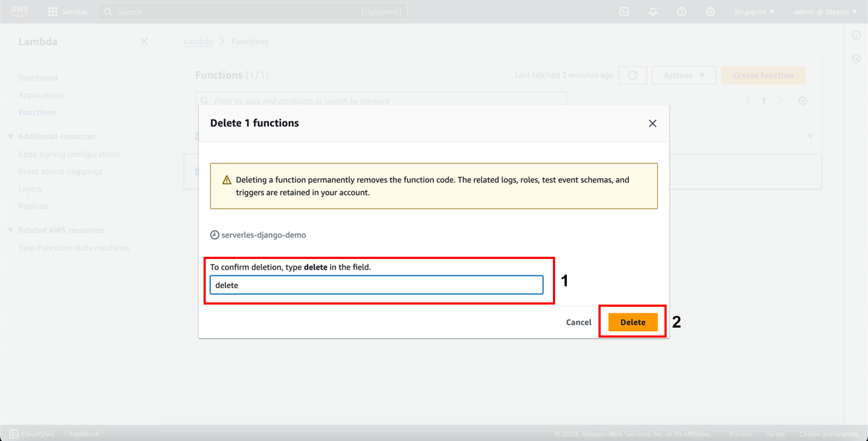Image resolution: width=868 pixels, height=441 pixels.
Task: Click the magnifier icon in the filter box
Action: pos(204,101)
